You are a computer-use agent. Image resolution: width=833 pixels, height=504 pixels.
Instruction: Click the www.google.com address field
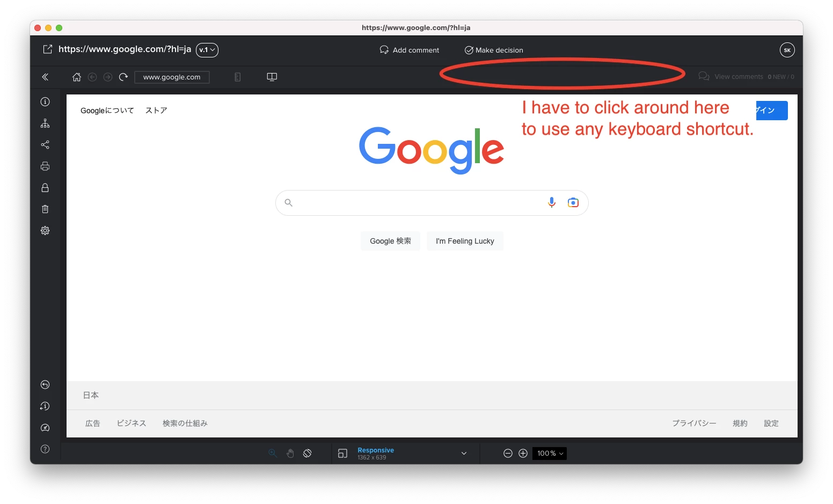point(172,77)
